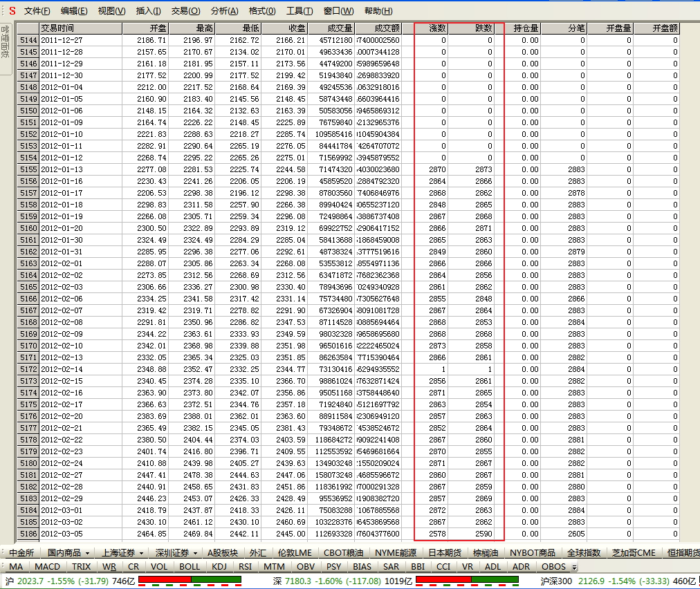Select row 5172 header
700x589 pixels.
click(x=28, y=370)
